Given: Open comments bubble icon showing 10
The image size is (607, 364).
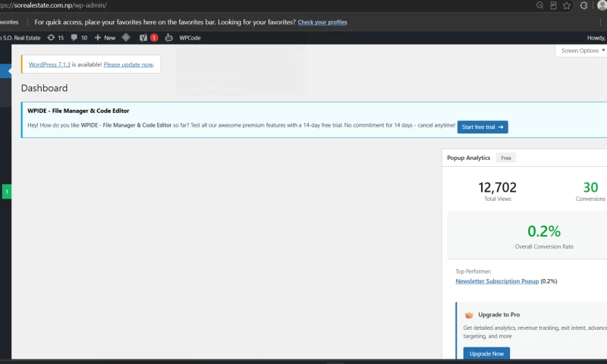Looking at the screenshot, I should tap(74, 37).
